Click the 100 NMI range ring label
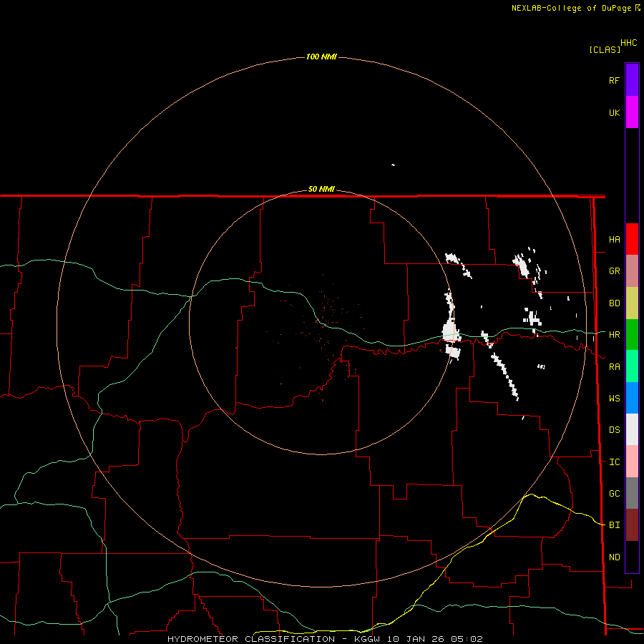The width and height of the screenshot is (644, 644). [x=321, y=57]
